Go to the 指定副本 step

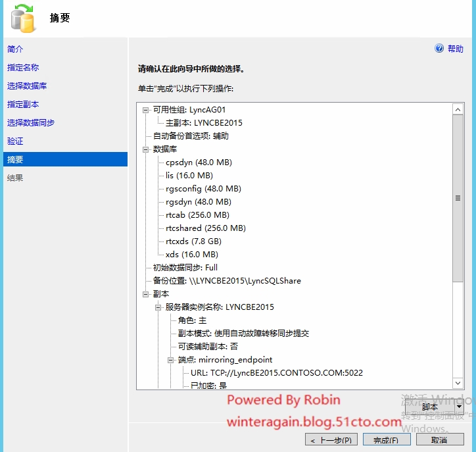pyautogui.click(x=23, y=105)
